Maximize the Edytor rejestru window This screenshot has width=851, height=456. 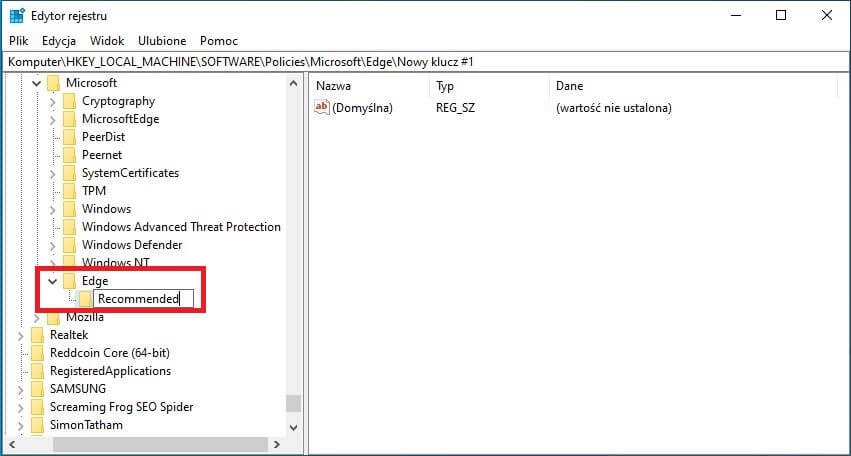pyautogui.click(x=780, y=15)
